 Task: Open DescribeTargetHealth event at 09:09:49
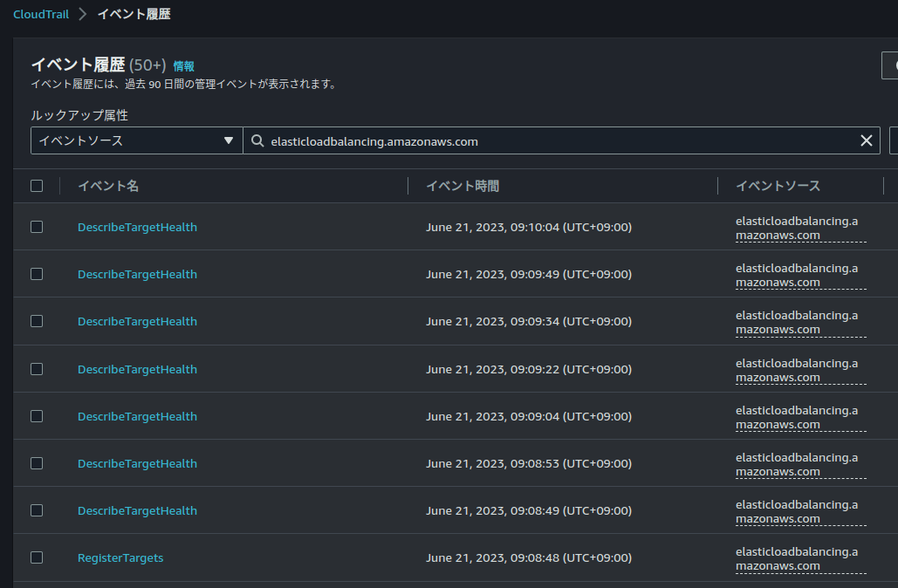(138, 274)
